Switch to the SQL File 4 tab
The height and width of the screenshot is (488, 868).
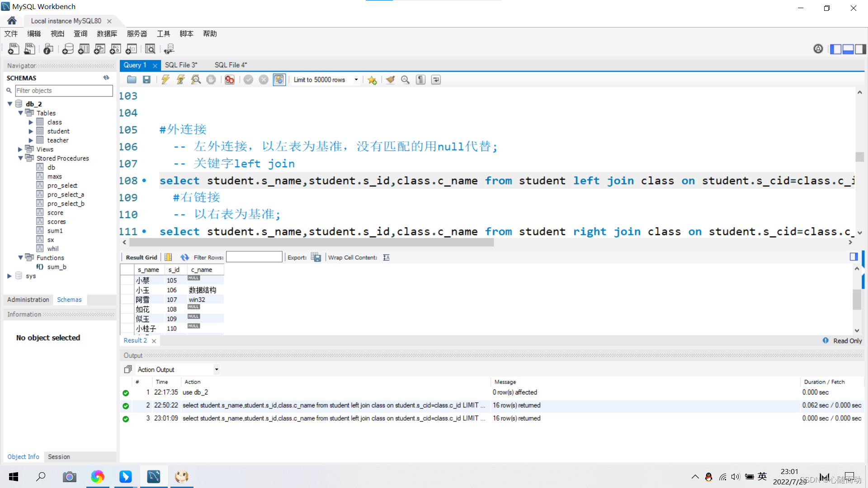[231, 65]
